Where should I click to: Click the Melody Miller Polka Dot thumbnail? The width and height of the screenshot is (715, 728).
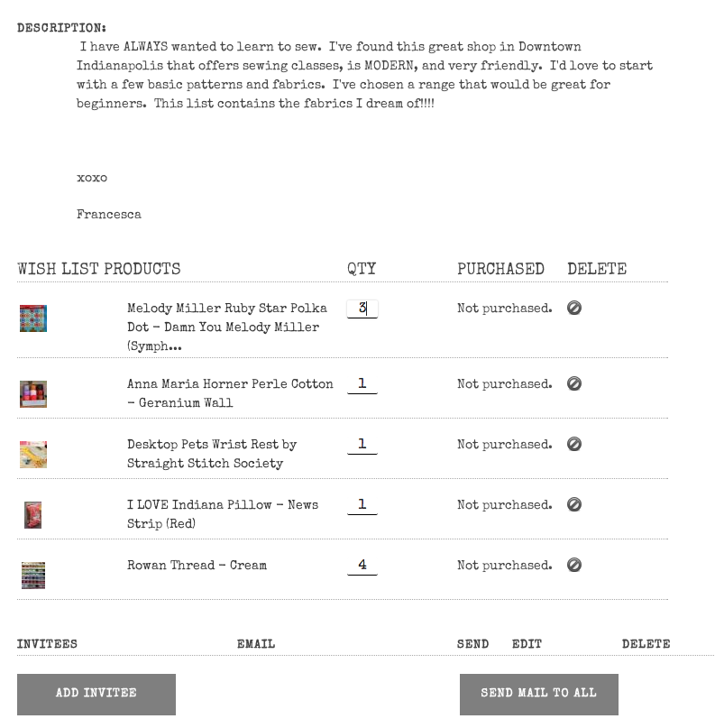(x=33, y=318)
